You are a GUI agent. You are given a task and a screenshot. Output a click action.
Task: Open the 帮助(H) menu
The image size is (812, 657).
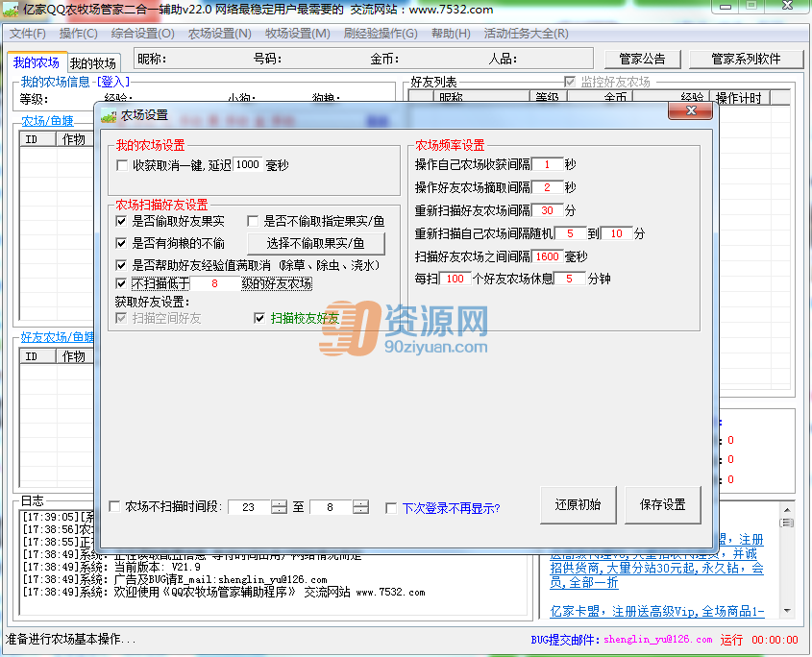tap(451, 34)
